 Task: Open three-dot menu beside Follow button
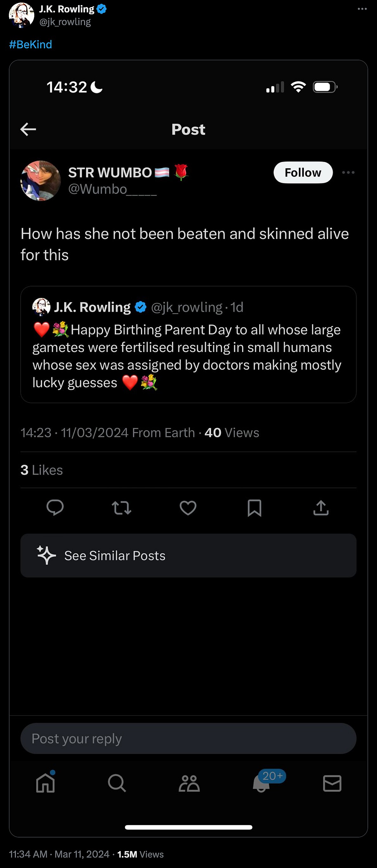pyautogui.click(x=348, y=172)
